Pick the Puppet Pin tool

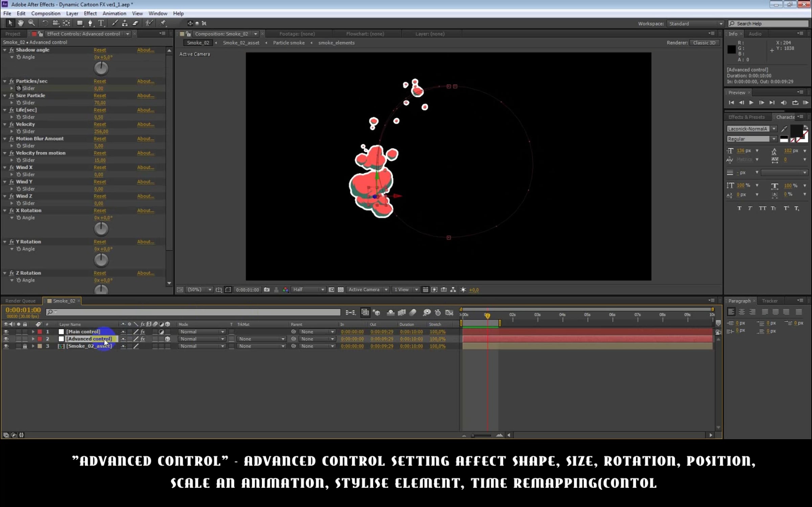point(163,23)
